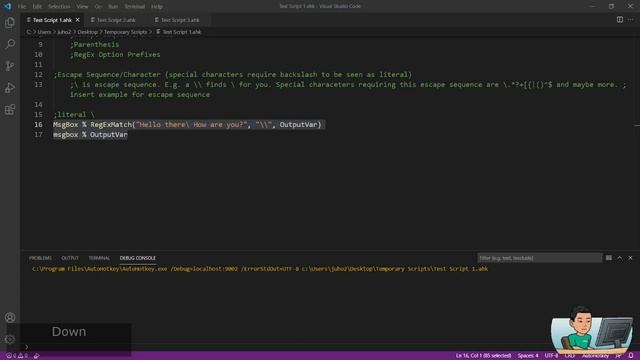Switch to the Test Script 2.ahk tab
This screenshot has height=360, width=640.
pyautogui.click(x=116, y=20)
